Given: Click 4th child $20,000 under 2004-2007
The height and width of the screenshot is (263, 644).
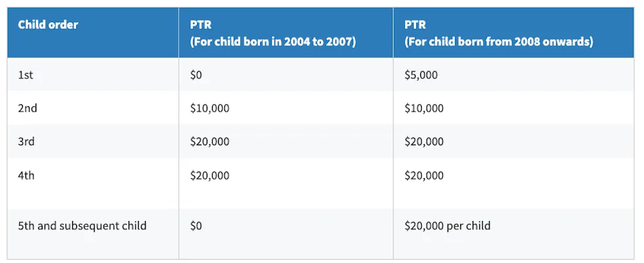Looking at the screenshot, I should coord(209,176).
